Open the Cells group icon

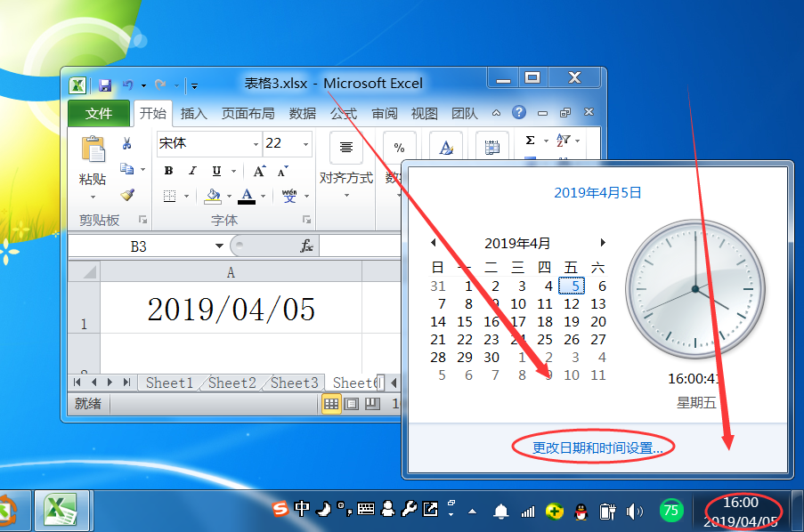click(492, 148)
